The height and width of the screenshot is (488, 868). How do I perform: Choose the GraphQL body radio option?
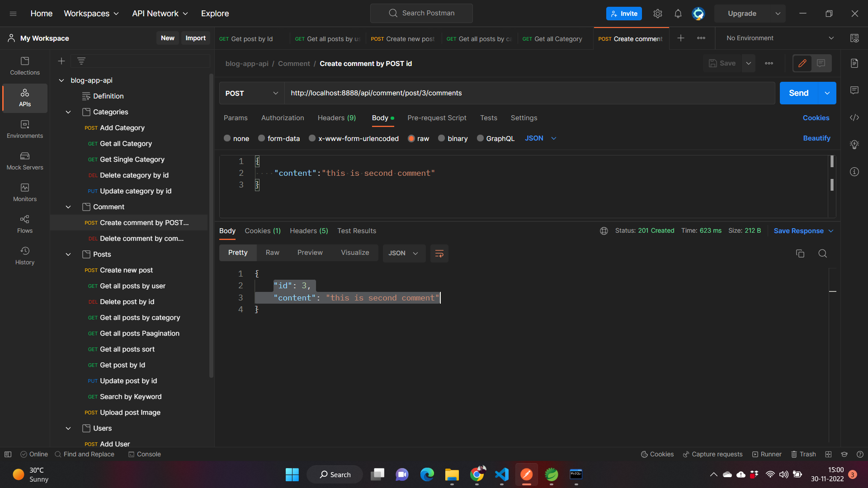click(480, 138)
